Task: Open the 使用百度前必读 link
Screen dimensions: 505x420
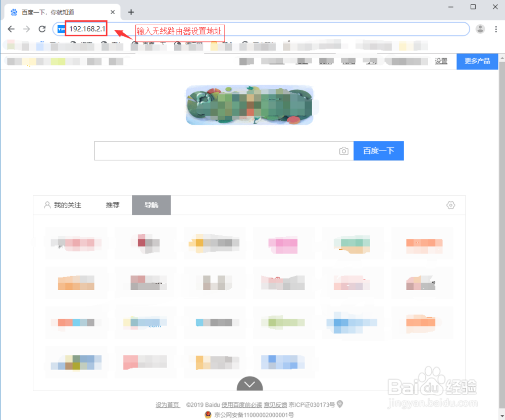Action: 241,405
